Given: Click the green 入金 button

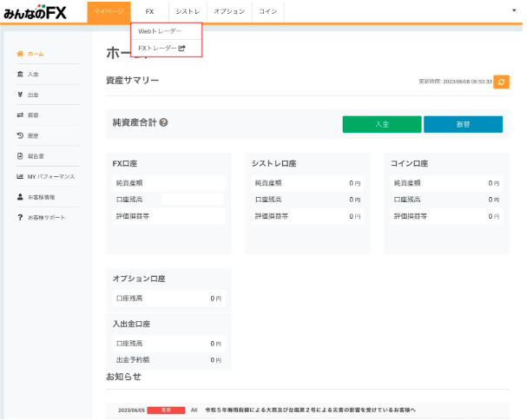Looking at the screenshot, I should click(x=382, y=124).
